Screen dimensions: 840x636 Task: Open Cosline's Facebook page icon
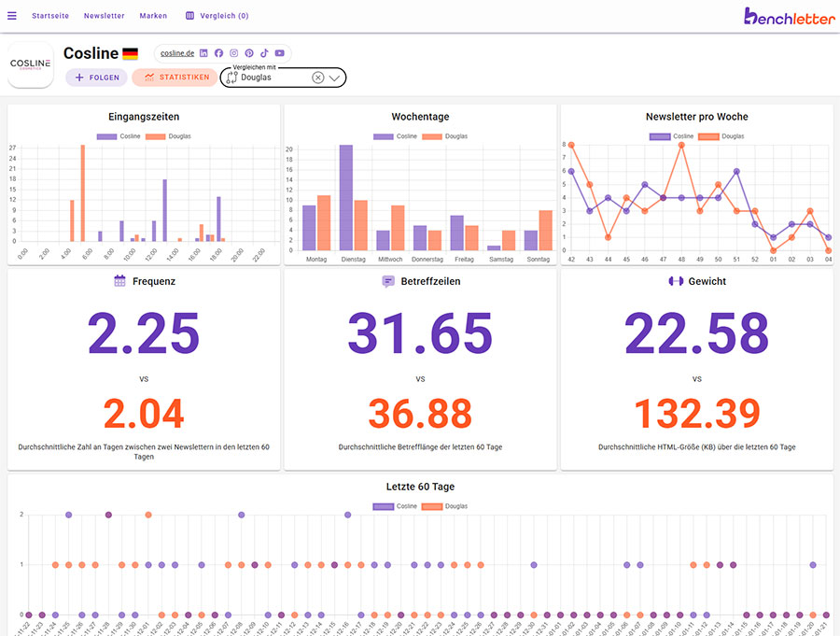point(218,53)
